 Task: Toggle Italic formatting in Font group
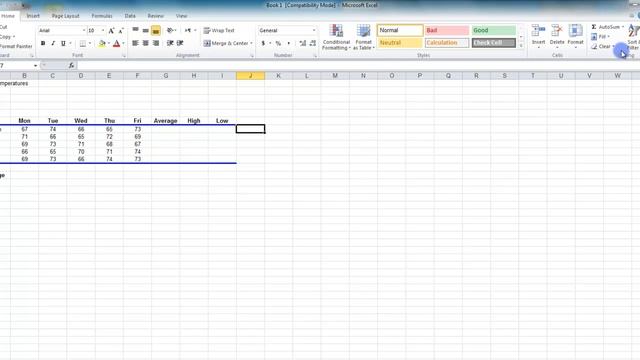point(53,43)
